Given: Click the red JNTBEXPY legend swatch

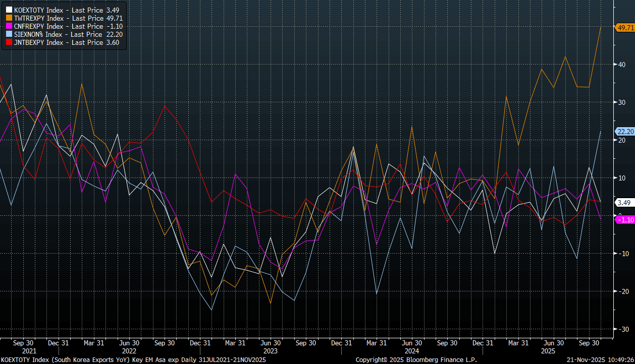Looking at the screenshot, I should click(x=9, y=42).
